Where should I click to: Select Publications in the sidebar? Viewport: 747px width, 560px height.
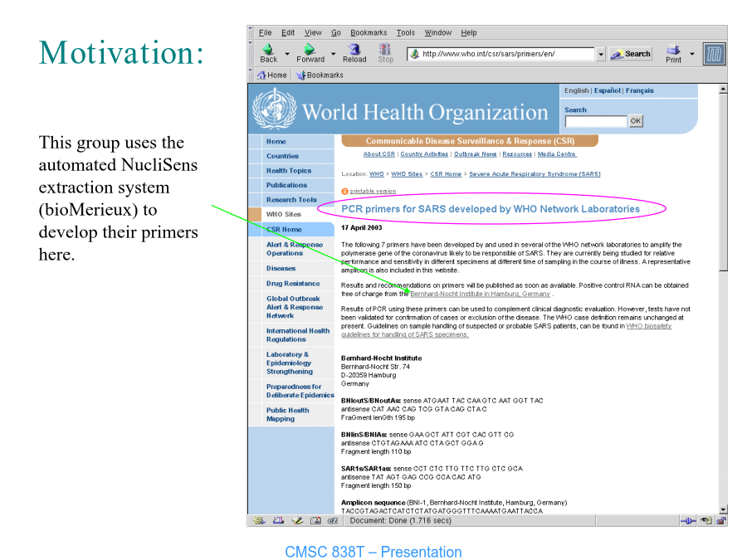pyautogui.click(x=287, y=185)
